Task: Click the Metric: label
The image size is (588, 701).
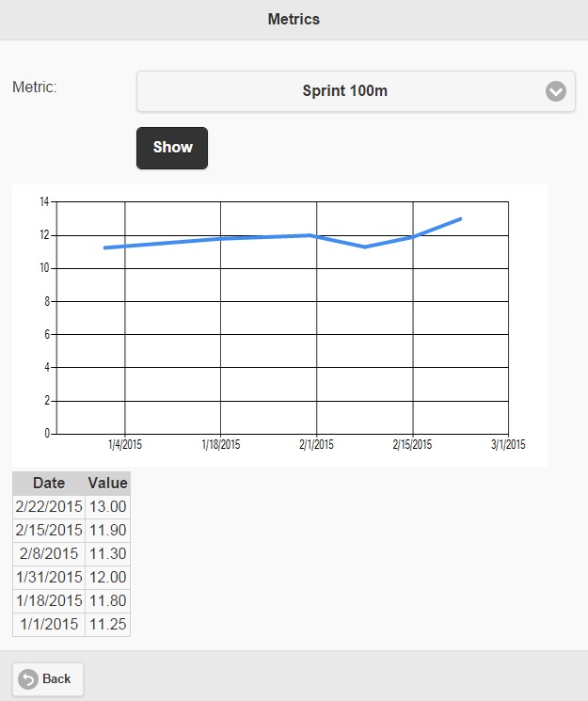Action: tap(35, 87)
